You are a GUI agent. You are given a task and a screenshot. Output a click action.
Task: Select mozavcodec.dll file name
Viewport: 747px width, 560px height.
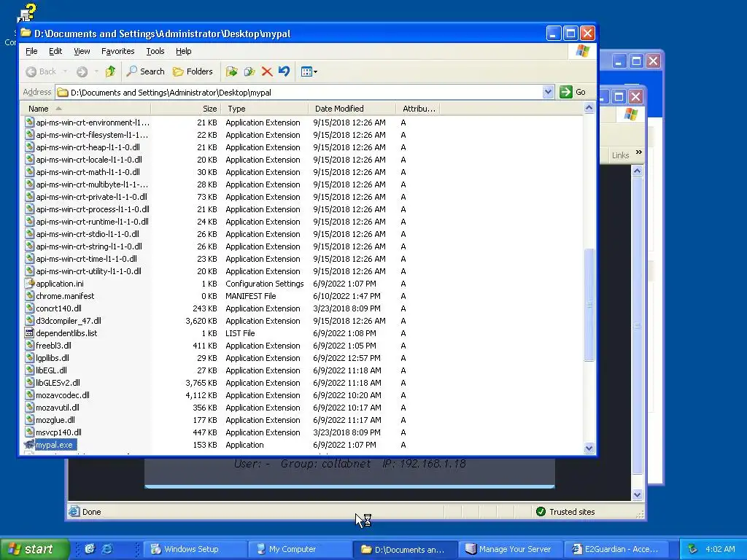63,395
